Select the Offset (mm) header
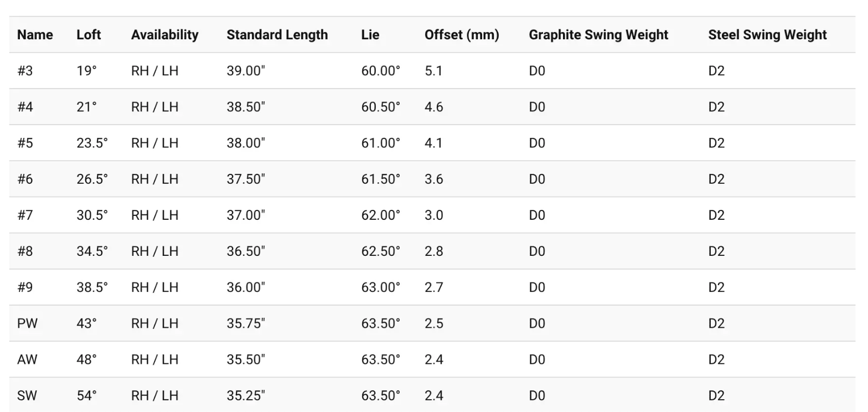The image size is (868, 412). click(x=462, y=35)
